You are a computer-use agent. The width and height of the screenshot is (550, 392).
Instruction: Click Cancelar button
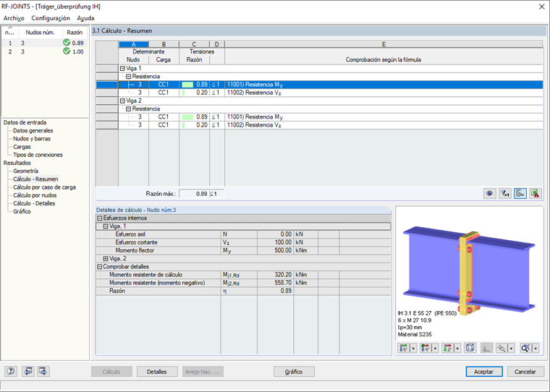pos(525,372)
